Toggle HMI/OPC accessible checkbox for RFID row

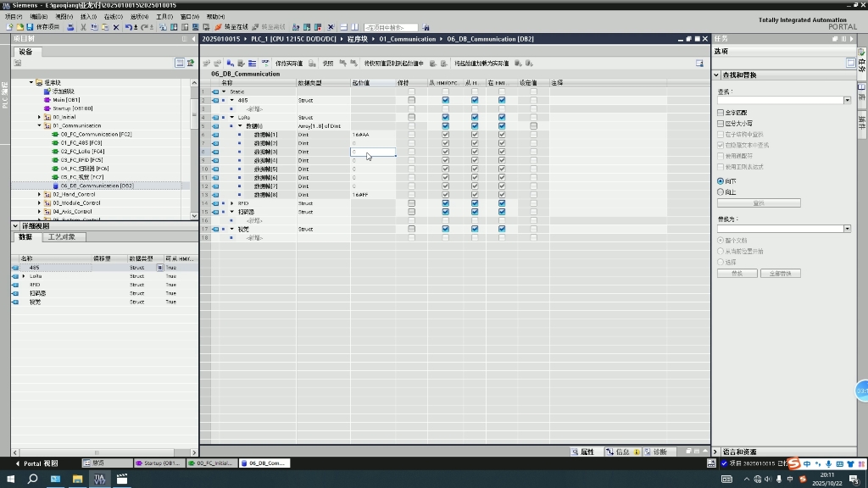pos(445,203)
